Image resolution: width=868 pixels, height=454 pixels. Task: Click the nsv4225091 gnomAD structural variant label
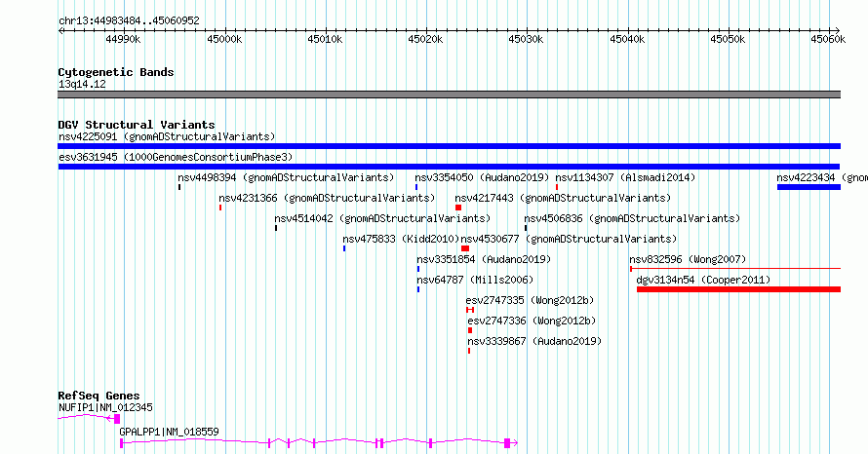[x=167, y=136]
